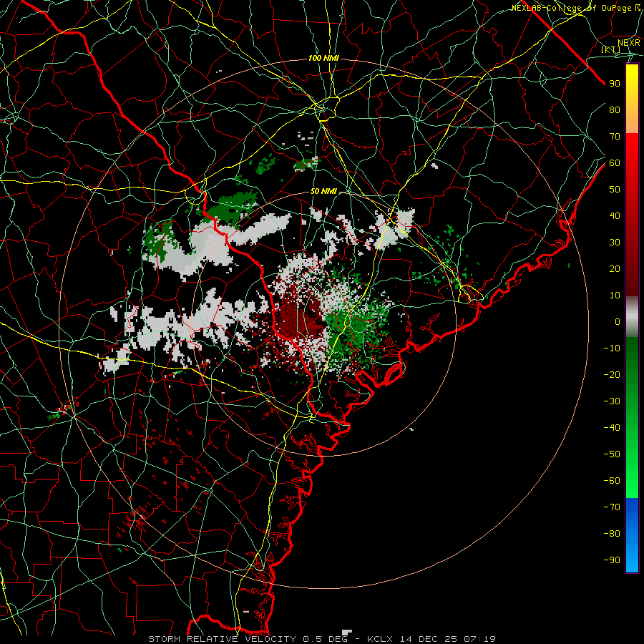Pick the 20 label on the color scale
644x644 pixels.
point(615,268)
